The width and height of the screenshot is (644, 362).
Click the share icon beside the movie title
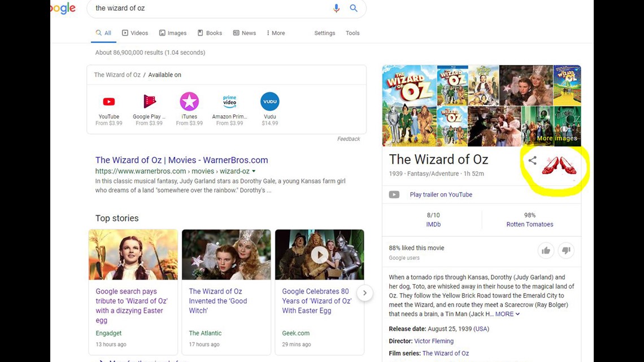(532, 160)
